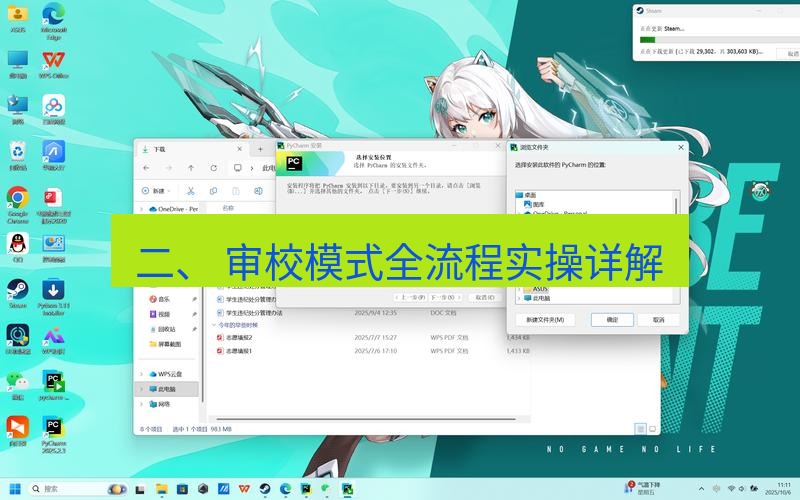Select 桌面 in browse folder tree

coord(526,195)
